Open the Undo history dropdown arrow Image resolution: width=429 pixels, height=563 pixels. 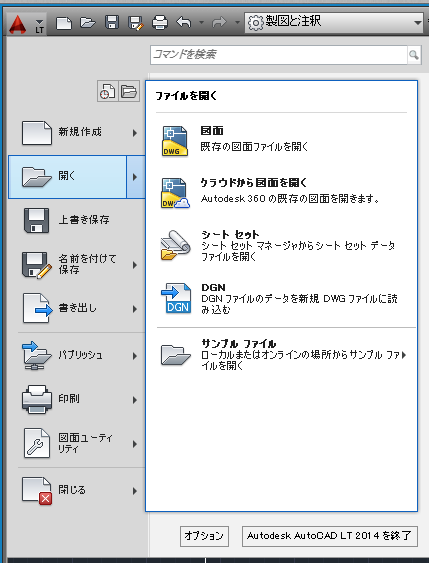201,23
